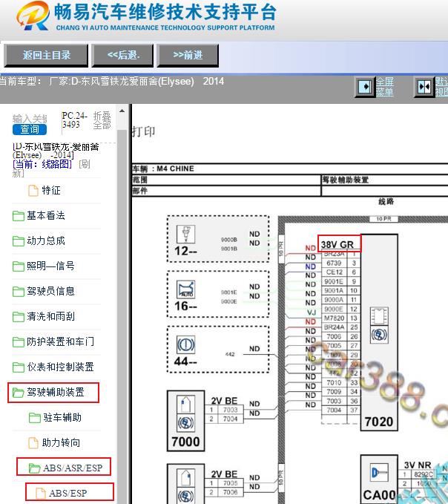This screenshot has width=448, height=504.
Task: Click the 查询 search button
Action: click(30, 130)
